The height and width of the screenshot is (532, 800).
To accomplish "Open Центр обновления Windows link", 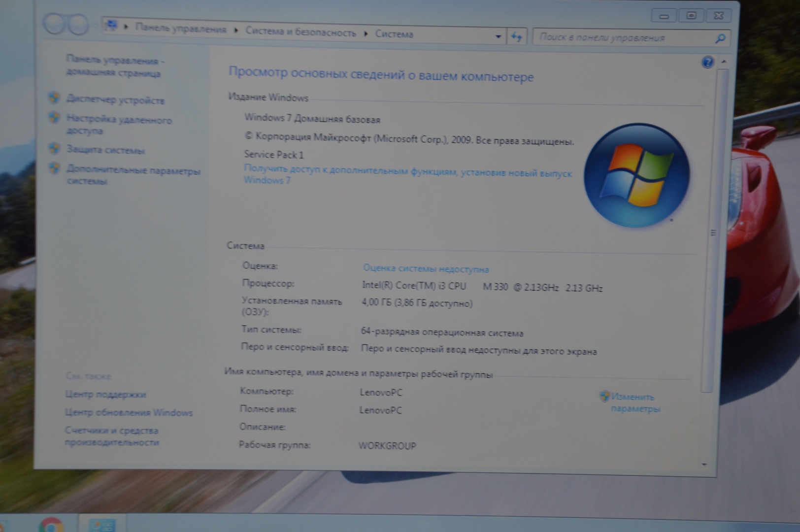I will click(129, 412).
